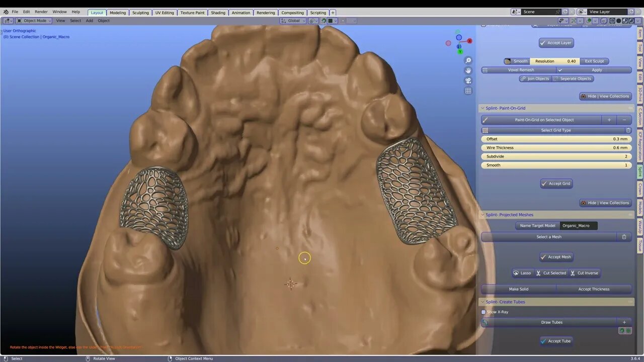Open the Crown sidebar tab
Screen dimensions: 644x362
pyautogui.click(x=640, y=189)
